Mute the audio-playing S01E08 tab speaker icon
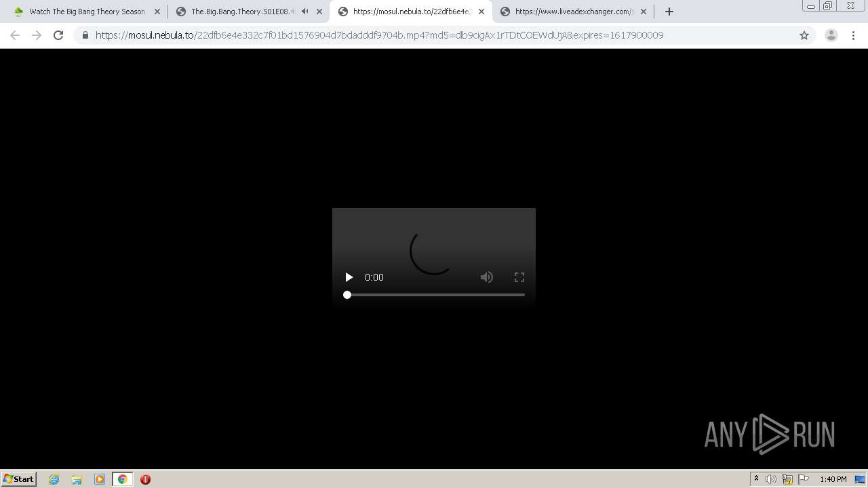This screenshot has height=488, width=868. [x=305, y=12]
